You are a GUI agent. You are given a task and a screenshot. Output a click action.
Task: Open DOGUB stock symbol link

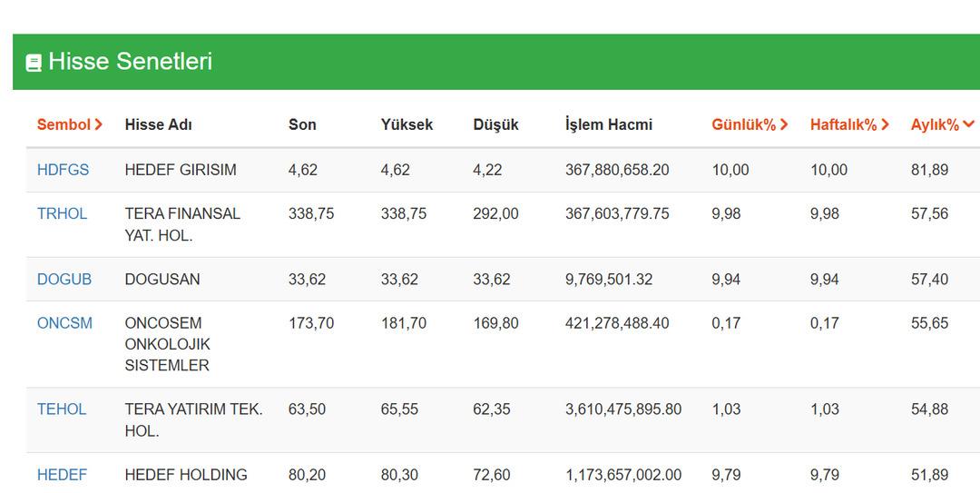click(x=64, y=280)
